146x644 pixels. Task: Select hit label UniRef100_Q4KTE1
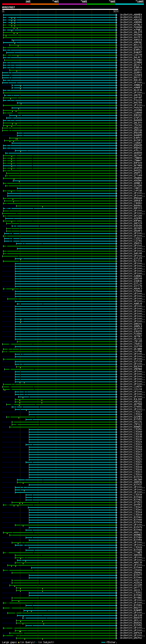tap(131, 95)
